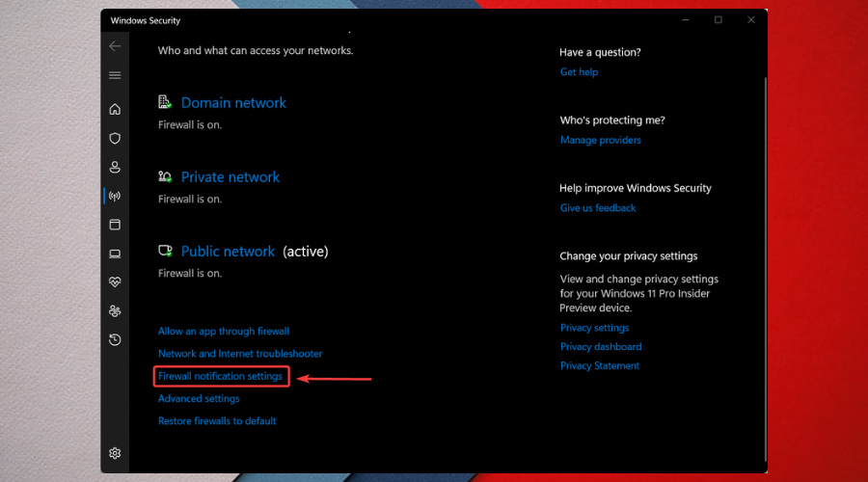The height and width of the screenshot is (482, 868).
Task: Click Allow an app through firewall
Action: [x=224, y=332]
